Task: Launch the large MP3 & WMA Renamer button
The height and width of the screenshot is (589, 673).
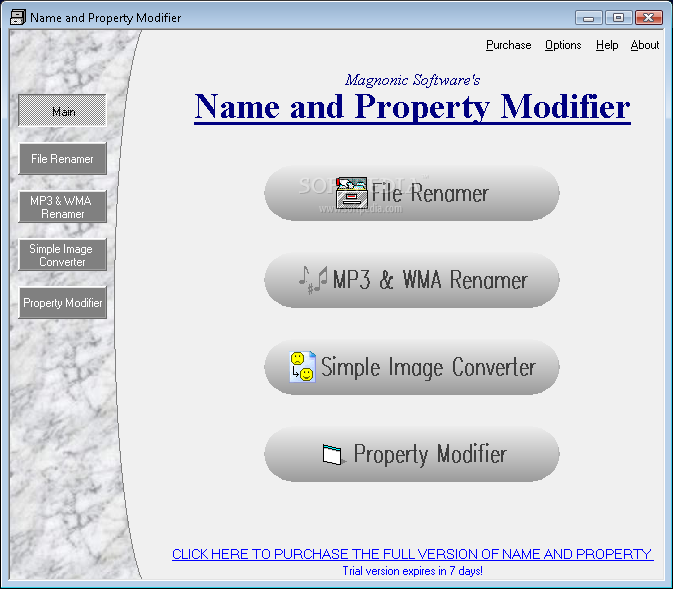Action: (412, 280)
